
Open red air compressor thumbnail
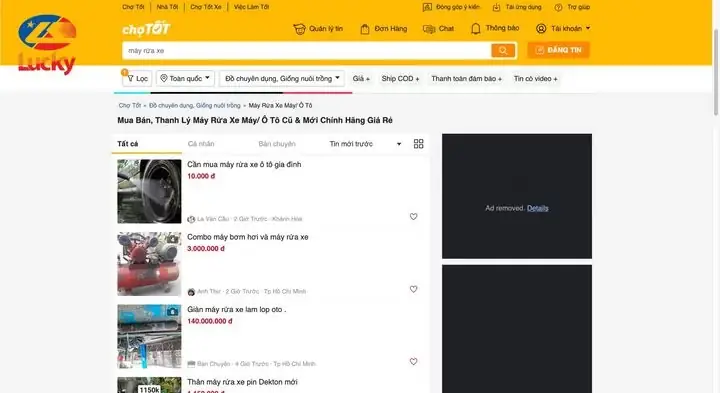(149, 264)
